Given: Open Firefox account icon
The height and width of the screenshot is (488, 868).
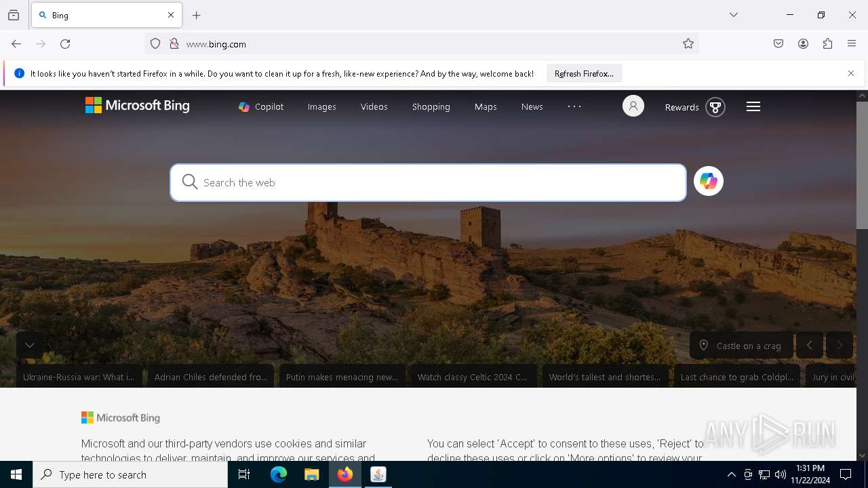Looking at the screenshot, I should pos(803,44).
